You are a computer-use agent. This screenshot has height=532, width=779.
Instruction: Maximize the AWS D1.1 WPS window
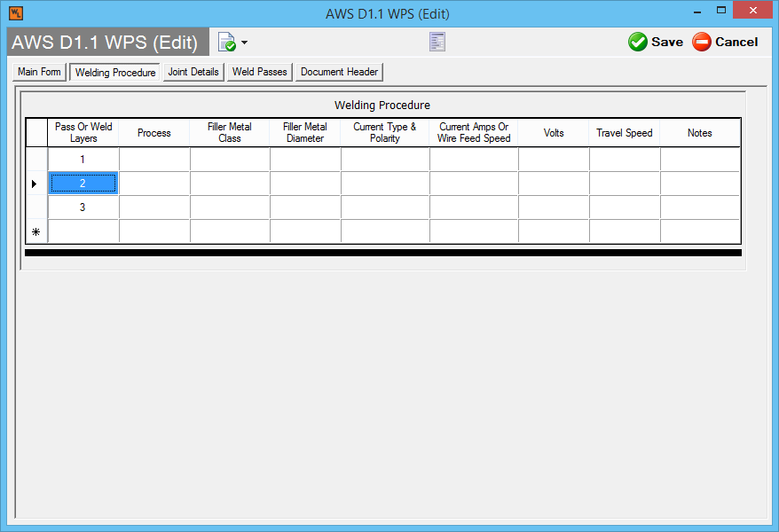pos(721,11)
